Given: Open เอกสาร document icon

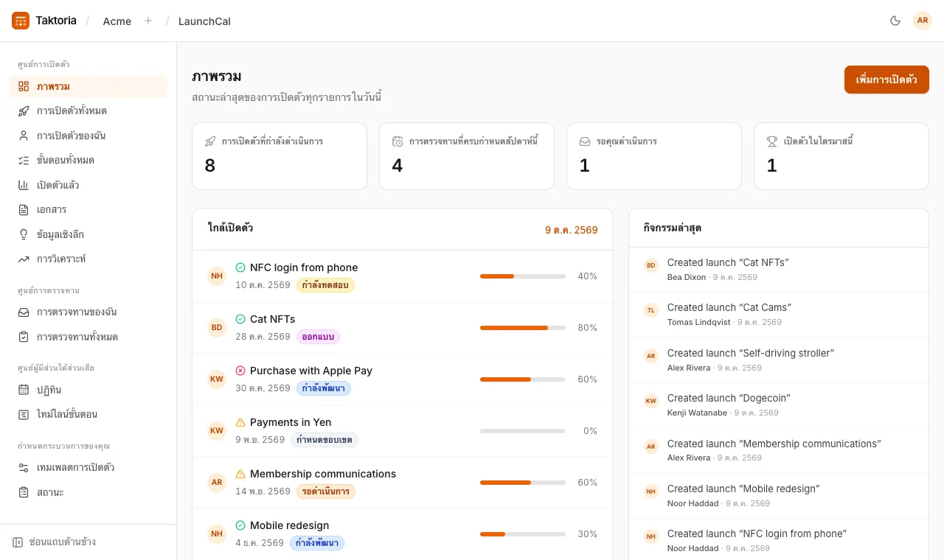Looking at the screenshot, I should click(24, 210).
